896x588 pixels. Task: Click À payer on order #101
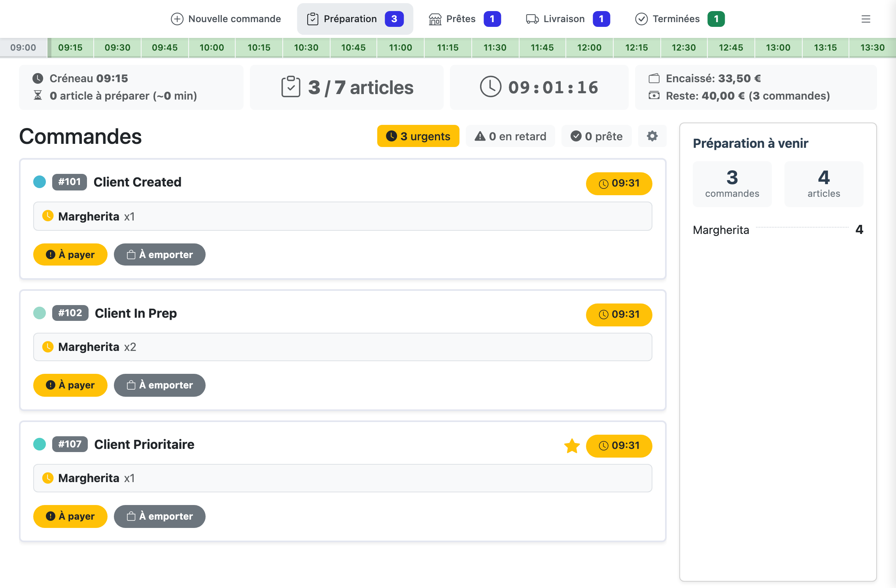pyautogui.click(x=70, y=254)
